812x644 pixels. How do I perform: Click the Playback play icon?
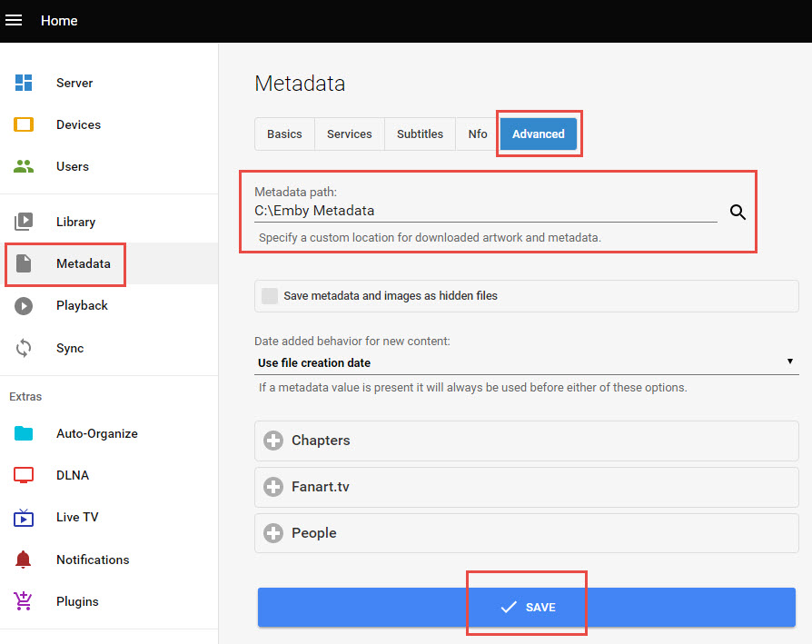(24, 306)
